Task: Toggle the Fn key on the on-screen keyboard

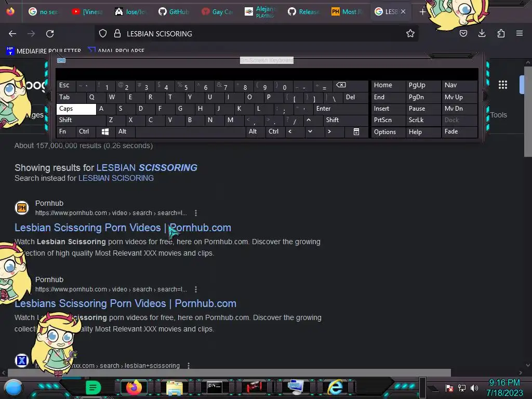Action: click(66, 131)
